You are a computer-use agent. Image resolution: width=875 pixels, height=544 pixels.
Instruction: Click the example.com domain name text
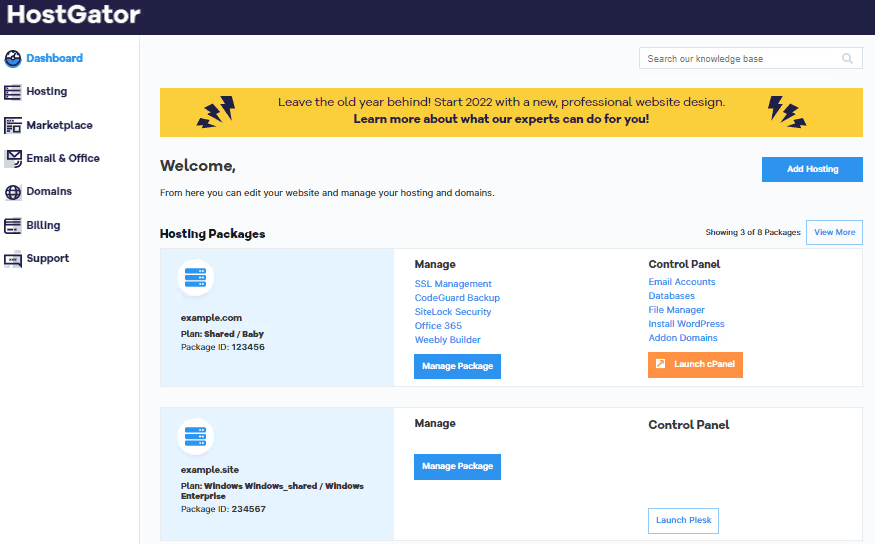(x=211, y=317)
